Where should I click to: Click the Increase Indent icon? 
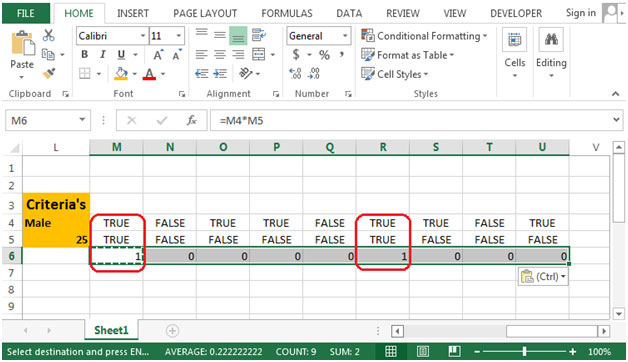[x=220, y=73]
